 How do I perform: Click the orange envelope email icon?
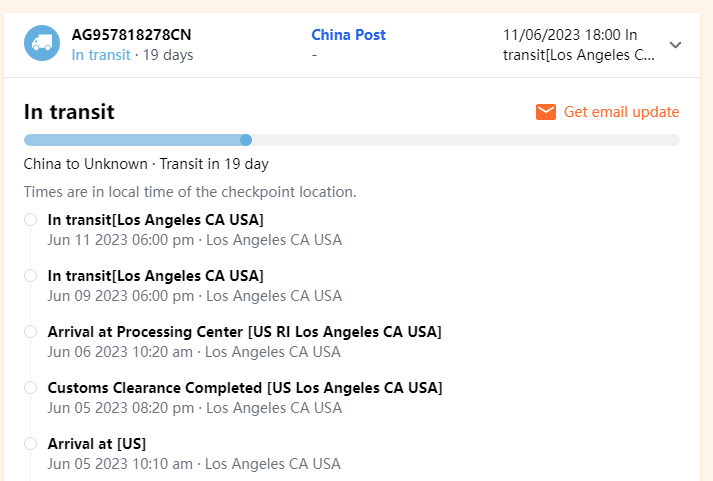click(546, 112)
